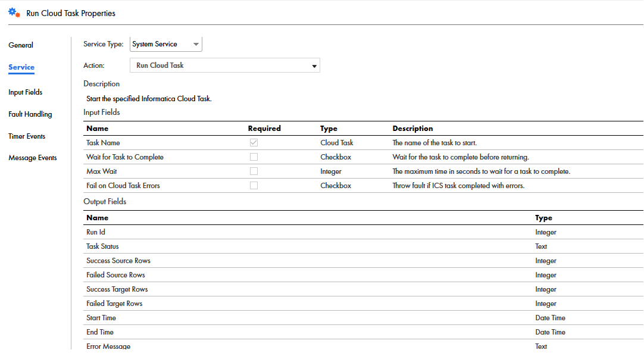
Task: Toggle Required checkbox for Wait for Task to Complete
Action: pyautogui.click(x=254, y=157)
